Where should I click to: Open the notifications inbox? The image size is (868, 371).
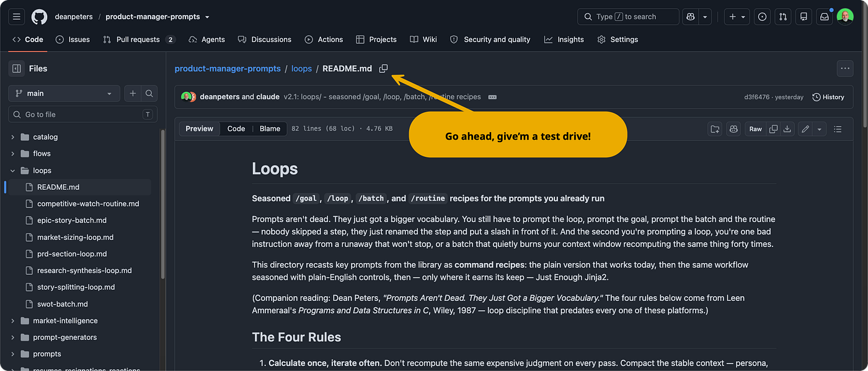(x=824, y=17)
